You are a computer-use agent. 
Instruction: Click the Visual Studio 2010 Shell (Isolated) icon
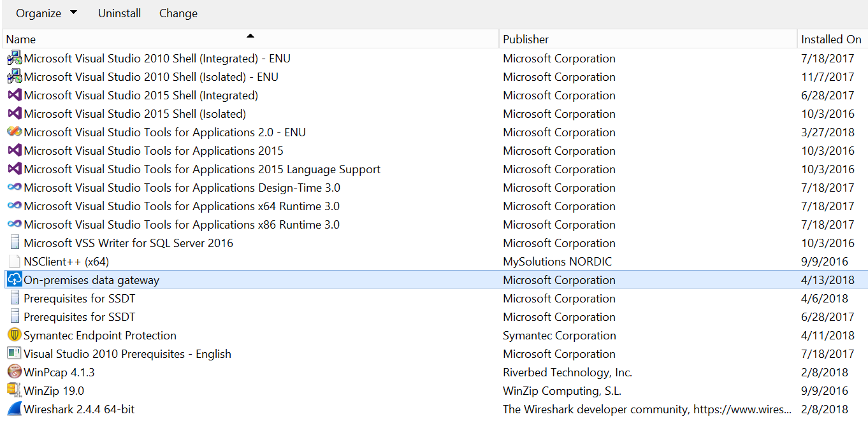(x=14, y=77)
